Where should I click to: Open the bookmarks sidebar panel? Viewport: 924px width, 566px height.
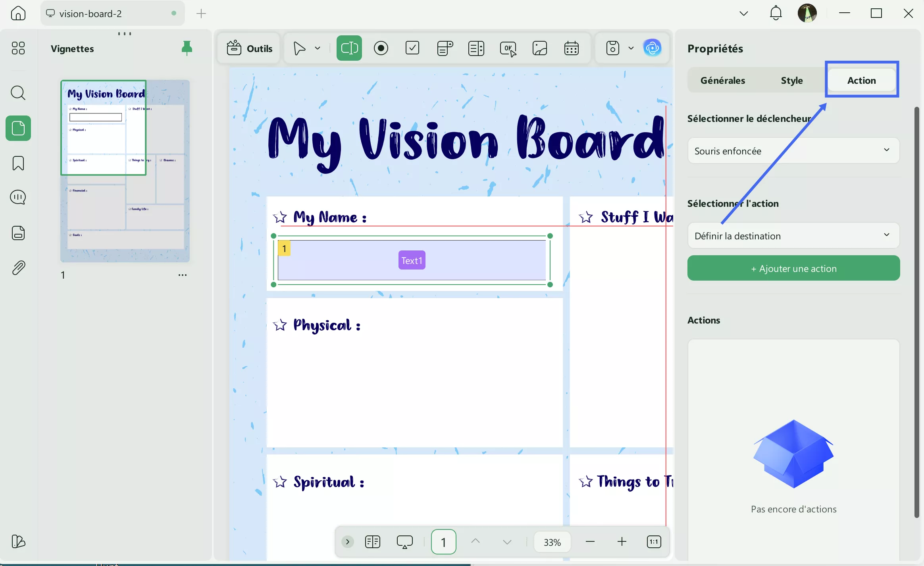click(x=18, y=163)
